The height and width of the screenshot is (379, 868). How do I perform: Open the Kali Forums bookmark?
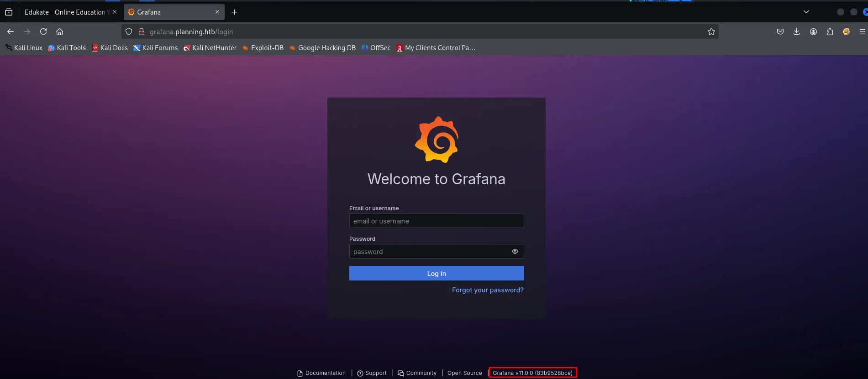point(155,48)
